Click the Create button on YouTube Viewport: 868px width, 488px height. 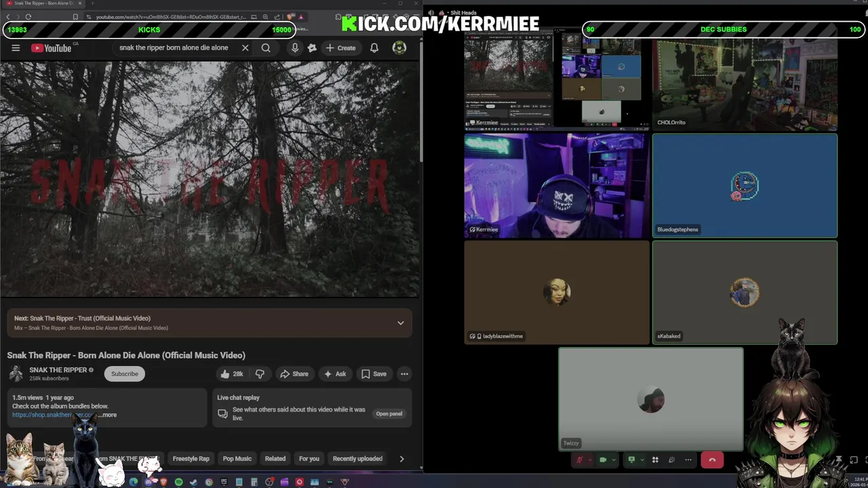point(340,48)
